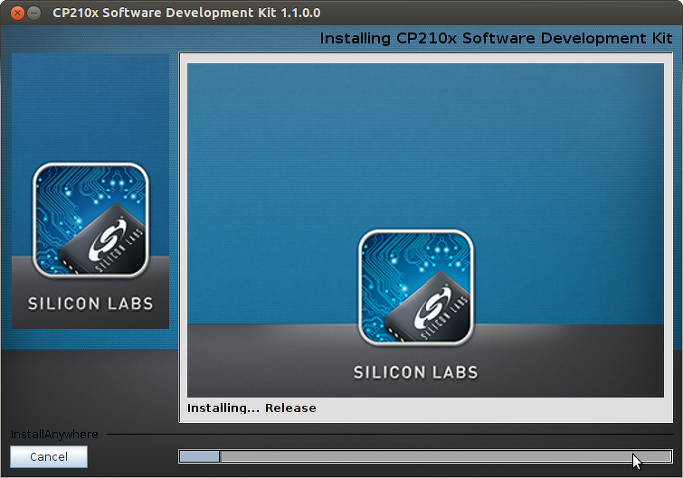
Task: Click the Silicon Labs chip icon in the left sidebar
Action: click(x=91, y=220)
